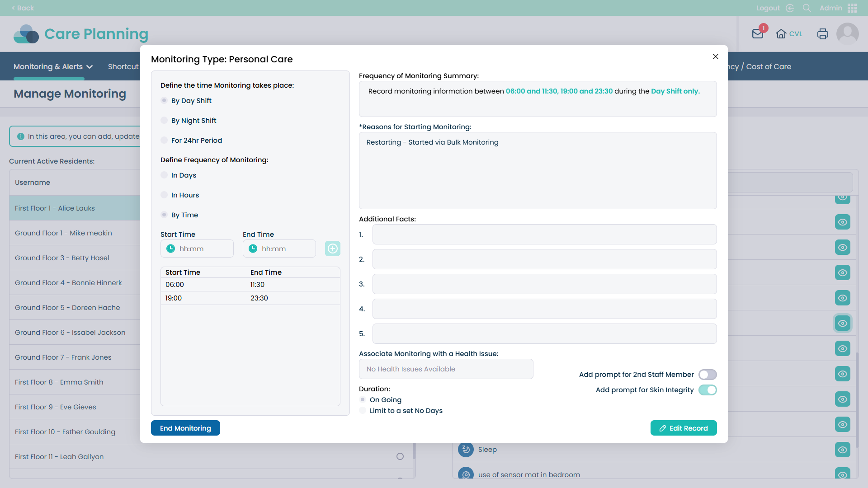Viewport: 868px width, 488px height.
Task: Click the Logout icon in top bar
Action: [x=790, y=8]
